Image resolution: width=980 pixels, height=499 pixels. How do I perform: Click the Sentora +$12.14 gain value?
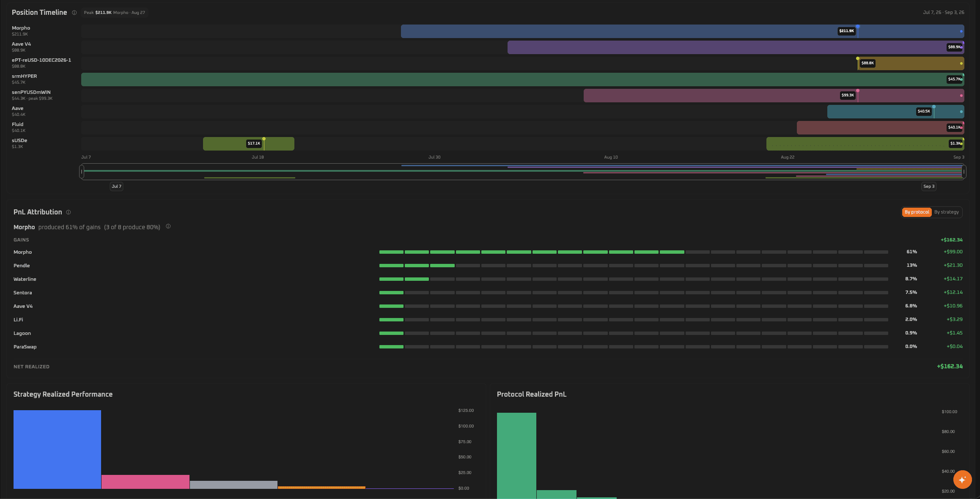(x=953, y=293)
